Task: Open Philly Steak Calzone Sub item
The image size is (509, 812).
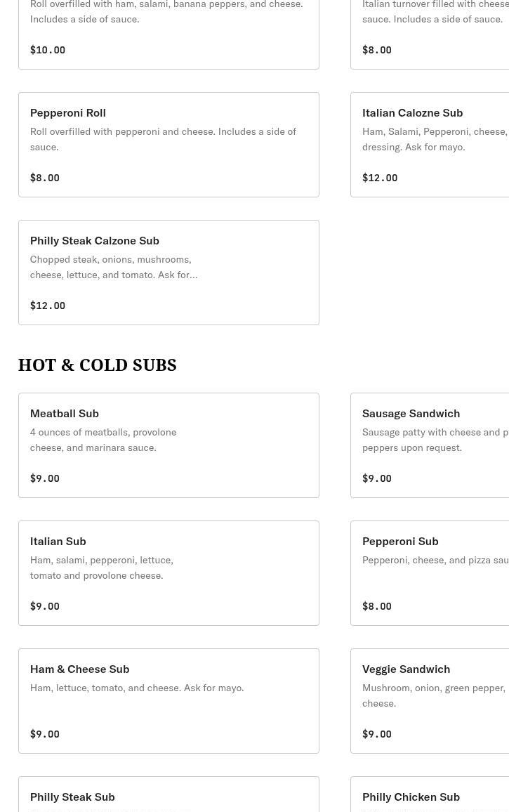Action: pos(168,273)
